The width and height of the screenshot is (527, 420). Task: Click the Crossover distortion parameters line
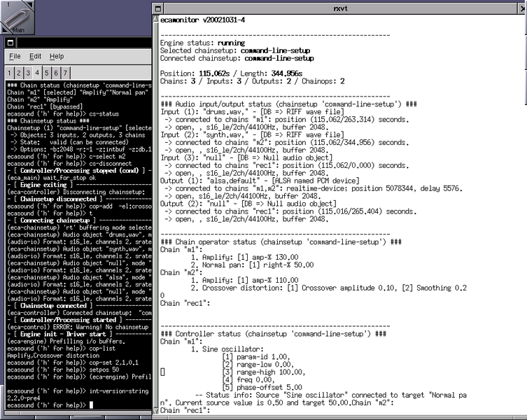pyautogui.click(x=329, y=288)
